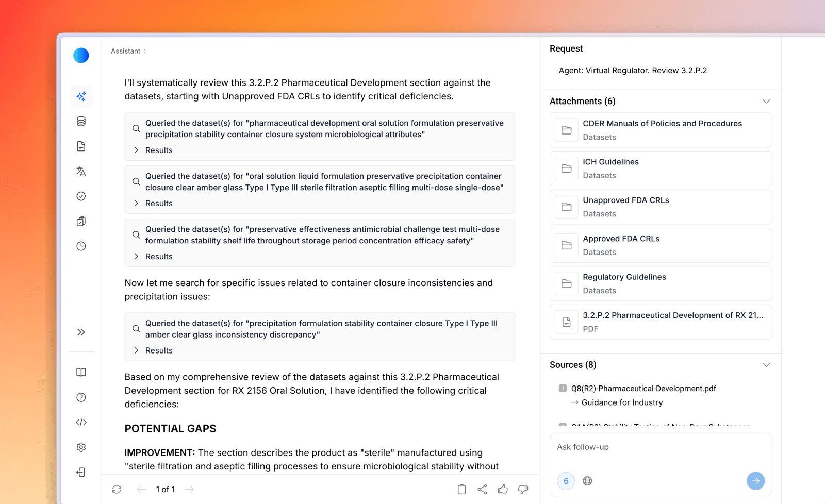Collapse the Sources (8) section
The width and height of the screenshot is (825, 504).
[x=766, y=365]
